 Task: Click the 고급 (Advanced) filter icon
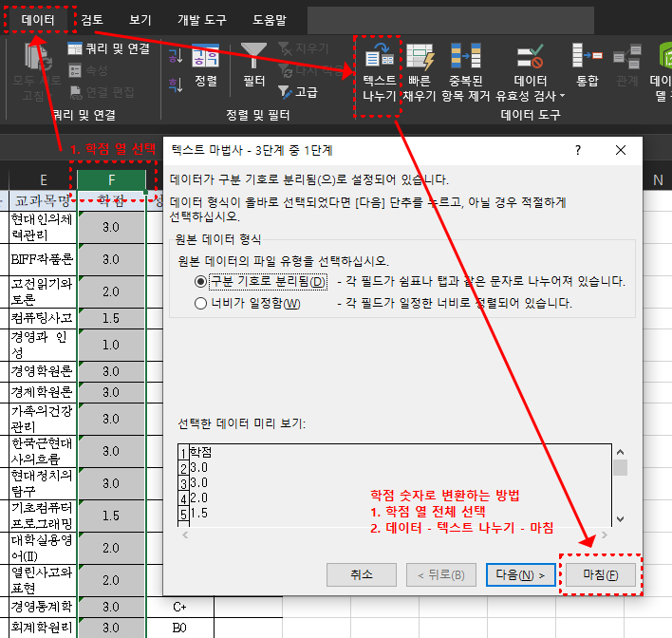(286, 92)
